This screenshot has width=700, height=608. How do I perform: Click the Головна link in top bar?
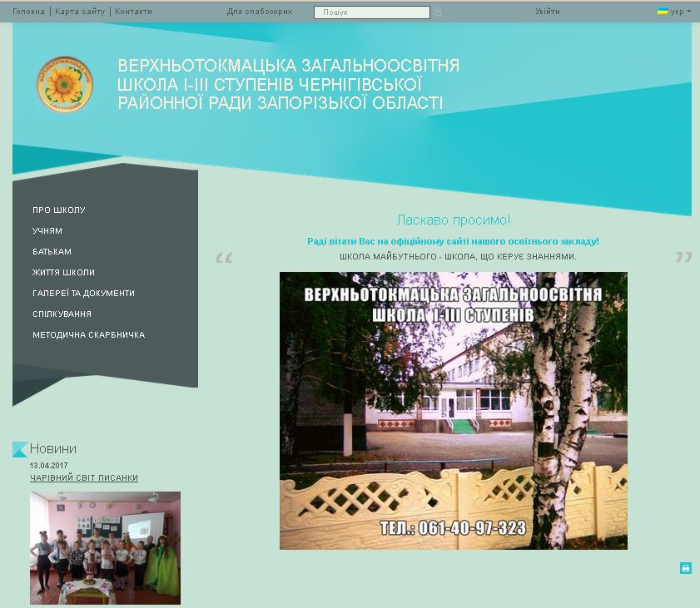pos(29,12)
